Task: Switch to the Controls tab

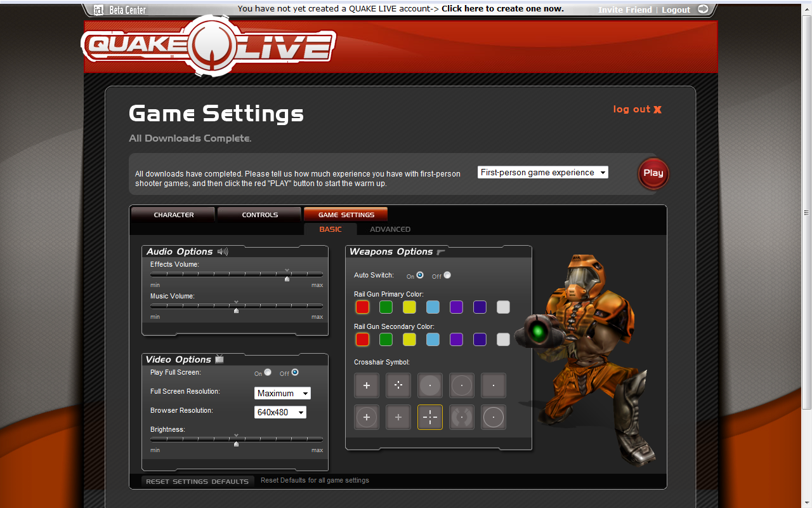Action: click(260, 215)
